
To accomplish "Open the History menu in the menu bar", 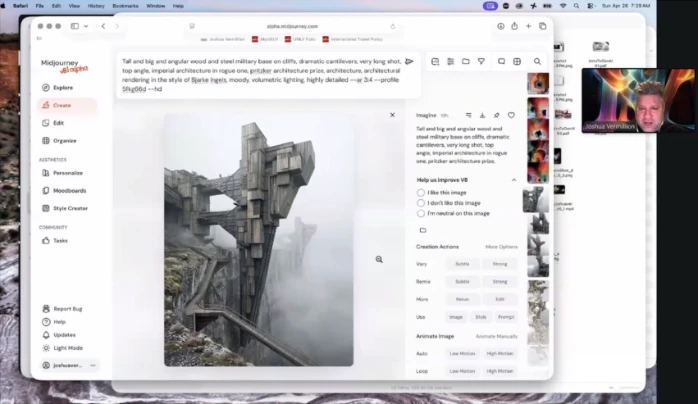I will (96, 6).
